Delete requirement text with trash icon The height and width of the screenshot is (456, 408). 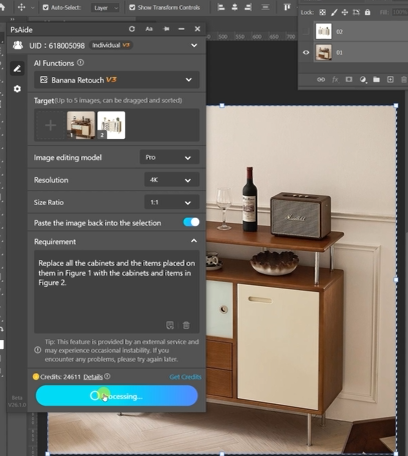pos(186,325)
